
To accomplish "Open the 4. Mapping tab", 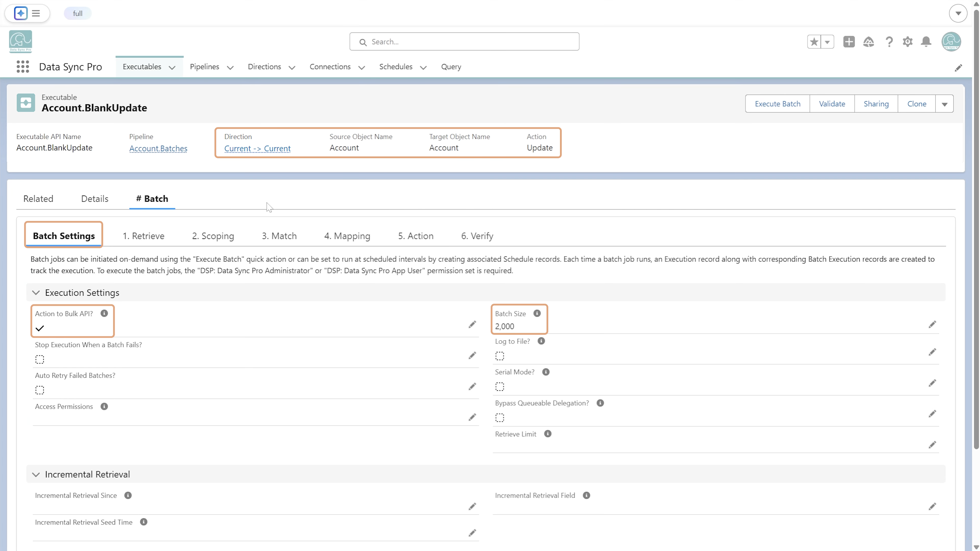I will point(347,236).
